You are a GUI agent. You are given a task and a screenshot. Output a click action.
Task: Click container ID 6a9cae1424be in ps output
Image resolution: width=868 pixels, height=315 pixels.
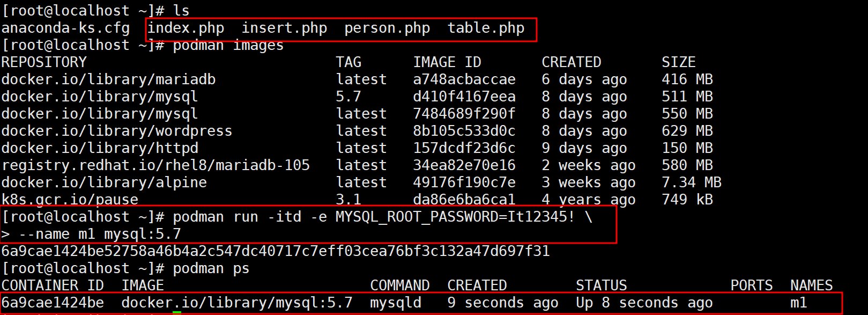click(53, 303)
